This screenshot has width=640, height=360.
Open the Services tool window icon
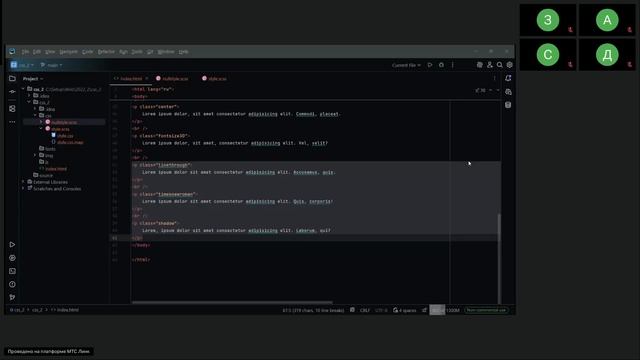coord(12,258)
